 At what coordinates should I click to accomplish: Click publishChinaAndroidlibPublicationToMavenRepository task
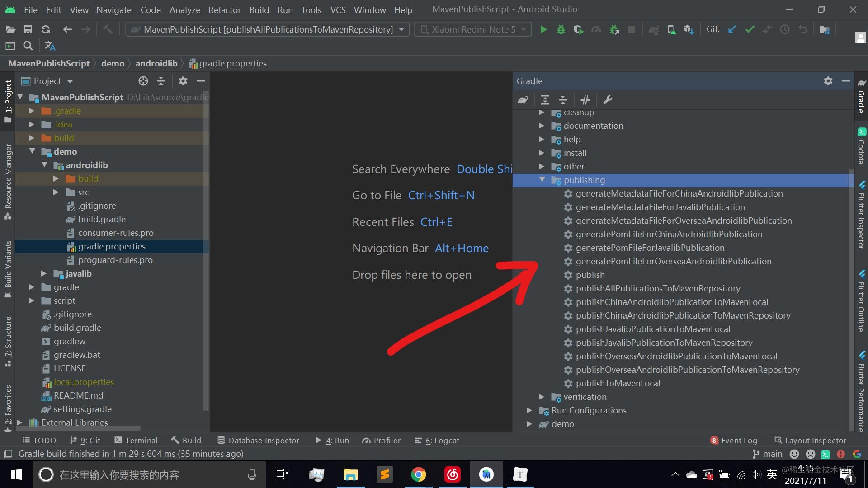[x=683, y=315]
